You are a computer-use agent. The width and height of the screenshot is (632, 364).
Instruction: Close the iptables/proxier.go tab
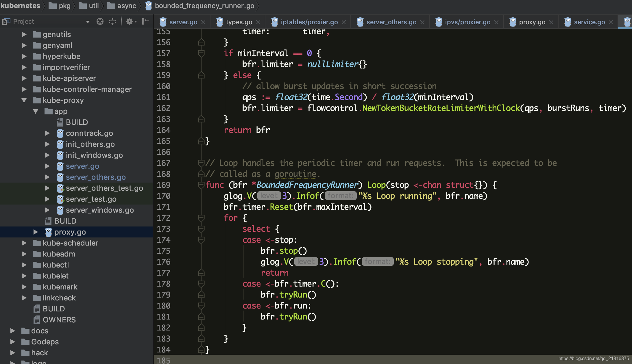pyautogui.click(x=344, y=22)
